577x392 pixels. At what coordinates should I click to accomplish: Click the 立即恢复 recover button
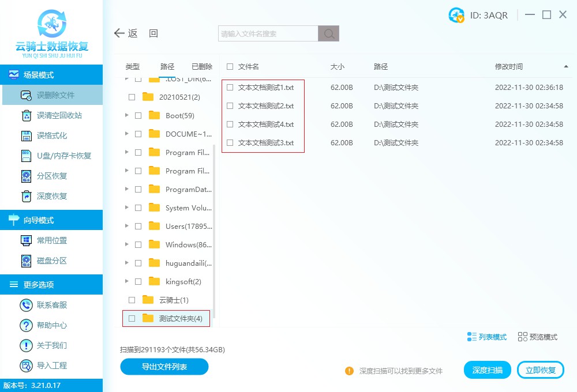click(x=540, y=370)
